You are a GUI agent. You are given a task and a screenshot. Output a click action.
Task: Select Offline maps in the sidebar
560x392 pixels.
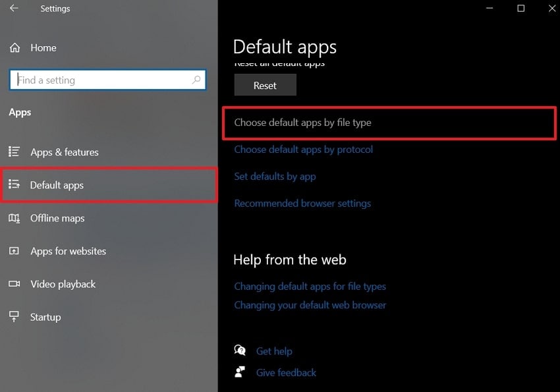(57, 218)
